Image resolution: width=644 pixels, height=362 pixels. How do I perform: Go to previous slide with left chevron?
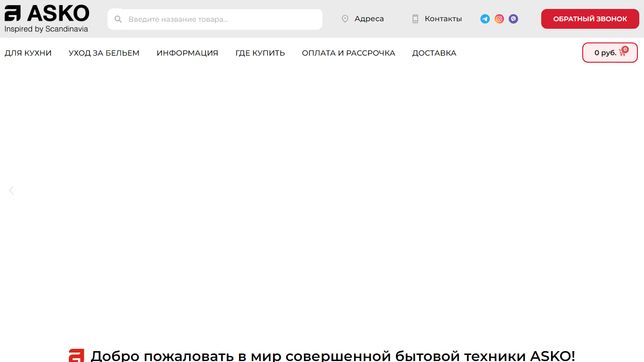point(11,190)
